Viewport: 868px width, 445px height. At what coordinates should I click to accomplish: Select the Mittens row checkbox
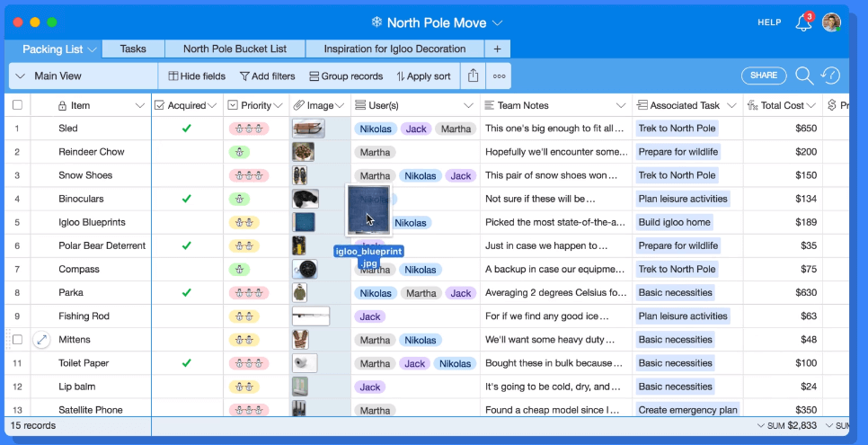(x=17, y=340)
